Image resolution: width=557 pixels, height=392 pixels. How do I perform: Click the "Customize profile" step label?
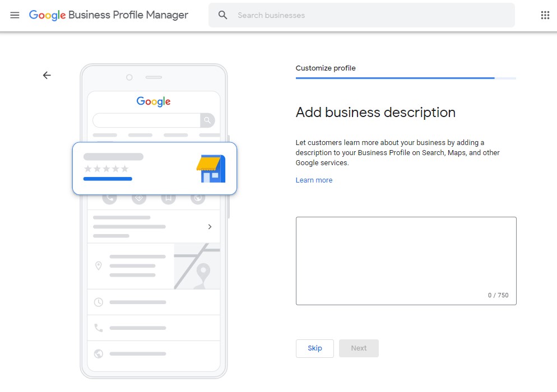[326, 68]
